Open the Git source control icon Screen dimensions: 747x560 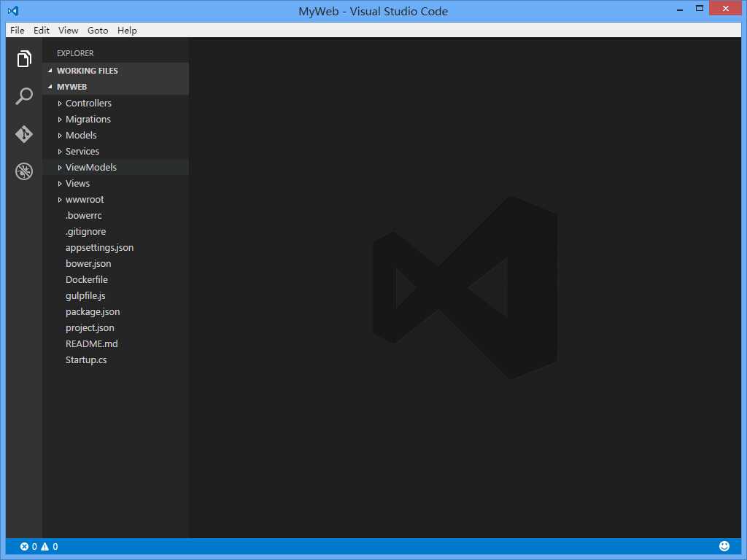(24, 134)
